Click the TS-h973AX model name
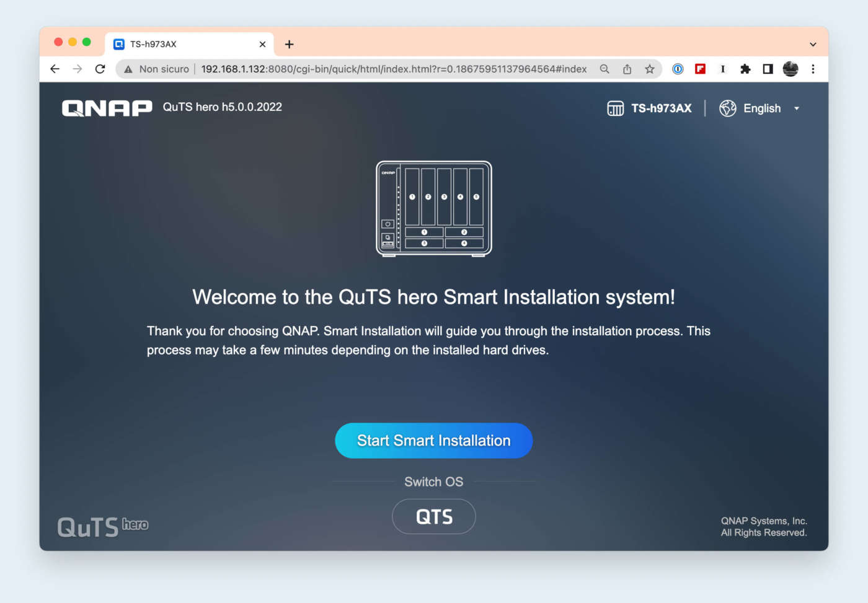Screen dimensions: 868x603 click(661, 108)
